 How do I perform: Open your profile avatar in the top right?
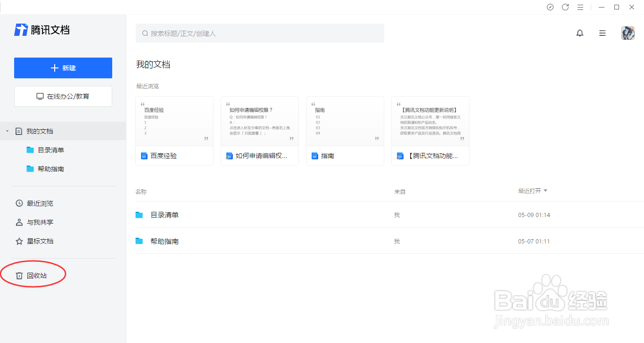click(x=627, y=33)
